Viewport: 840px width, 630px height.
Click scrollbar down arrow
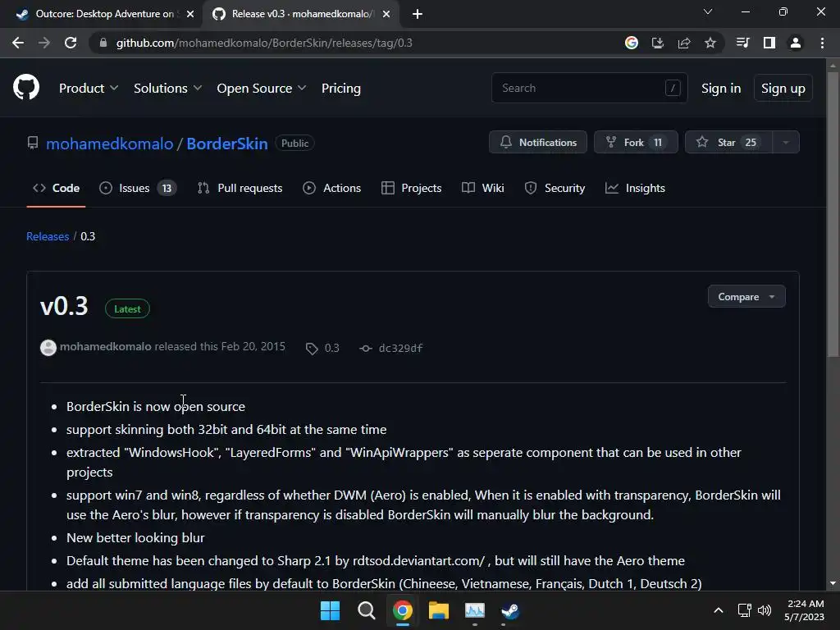833,583
